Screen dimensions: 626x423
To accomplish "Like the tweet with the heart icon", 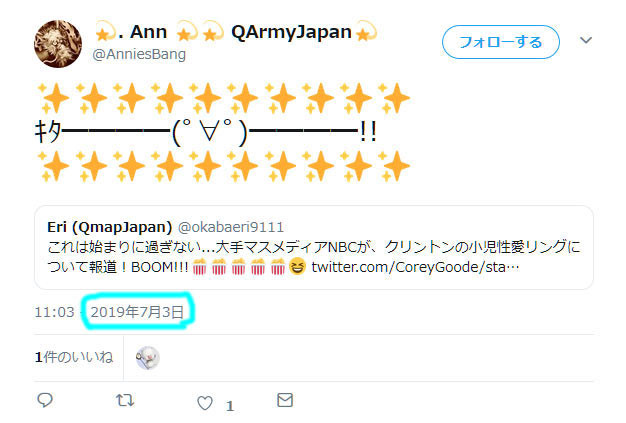I will coord(205,403).
